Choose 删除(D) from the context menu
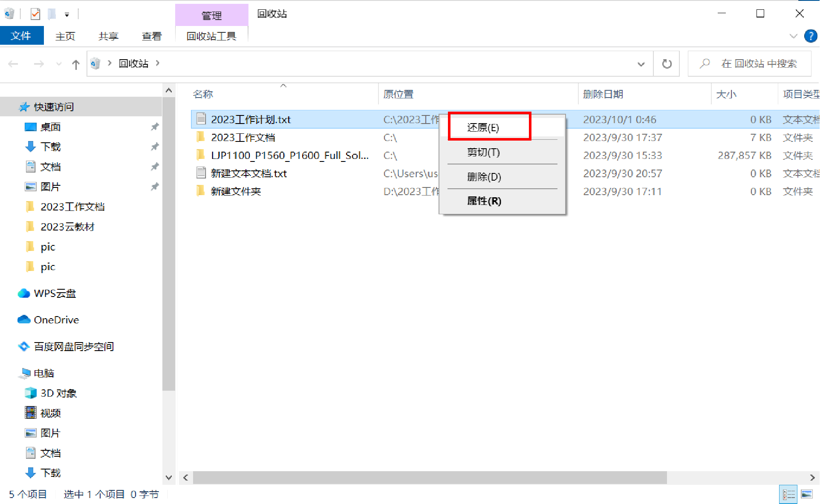 484,176
